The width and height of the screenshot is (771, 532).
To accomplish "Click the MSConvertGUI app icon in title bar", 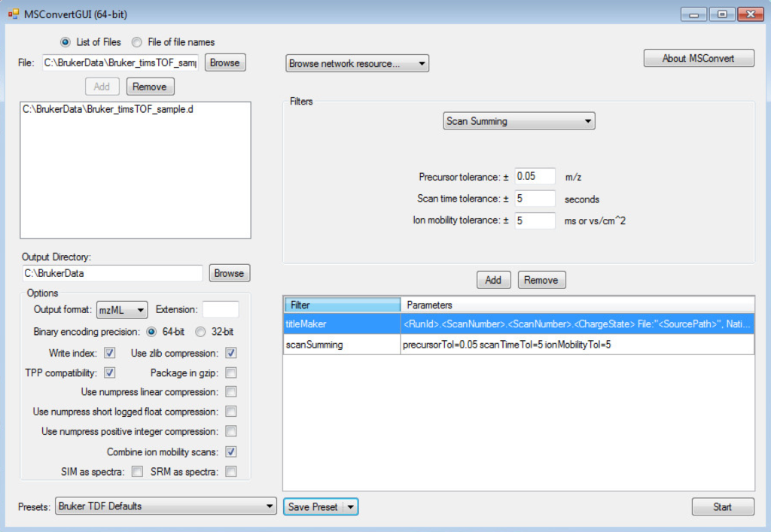I will tap(14, 14).
